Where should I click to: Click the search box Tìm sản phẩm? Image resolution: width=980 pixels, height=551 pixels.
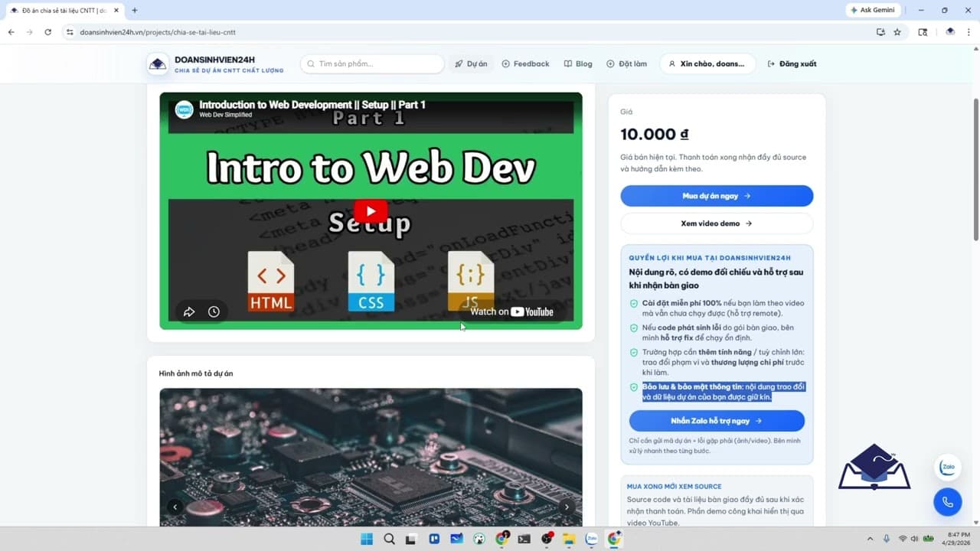372,64
